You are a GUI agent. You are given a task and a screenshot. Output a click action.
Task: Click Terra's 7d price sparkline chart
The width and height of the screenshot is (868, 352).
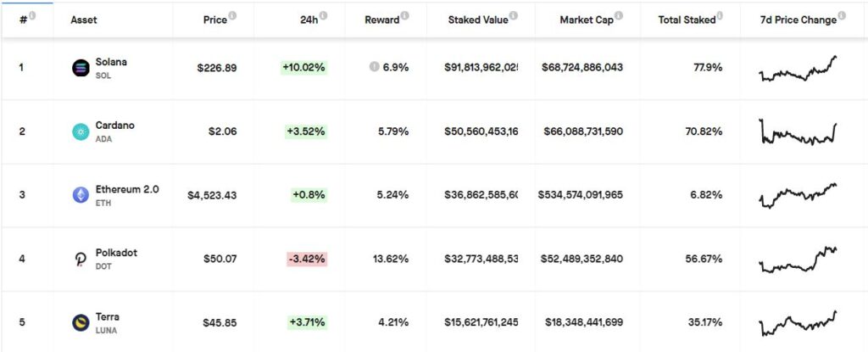798,323
